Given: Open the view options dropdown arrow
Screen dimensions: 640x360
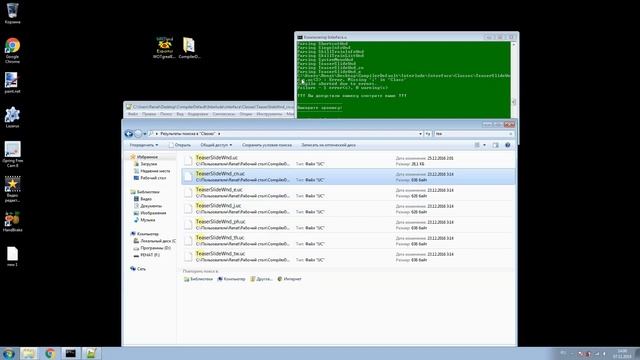Looking at the screenshot, I should pyautogui.click(x=484, y=145).
